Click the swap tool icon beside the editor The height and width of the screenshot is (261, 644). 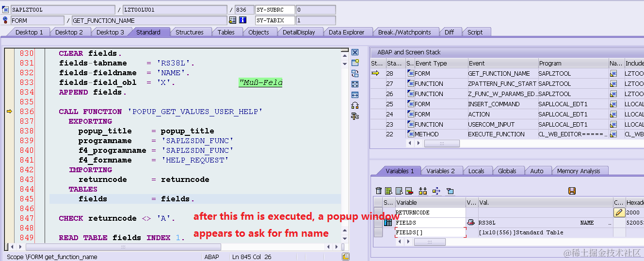(x=355, y=73)
